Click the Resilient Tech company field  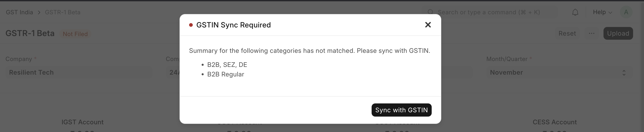click(79, 73)
